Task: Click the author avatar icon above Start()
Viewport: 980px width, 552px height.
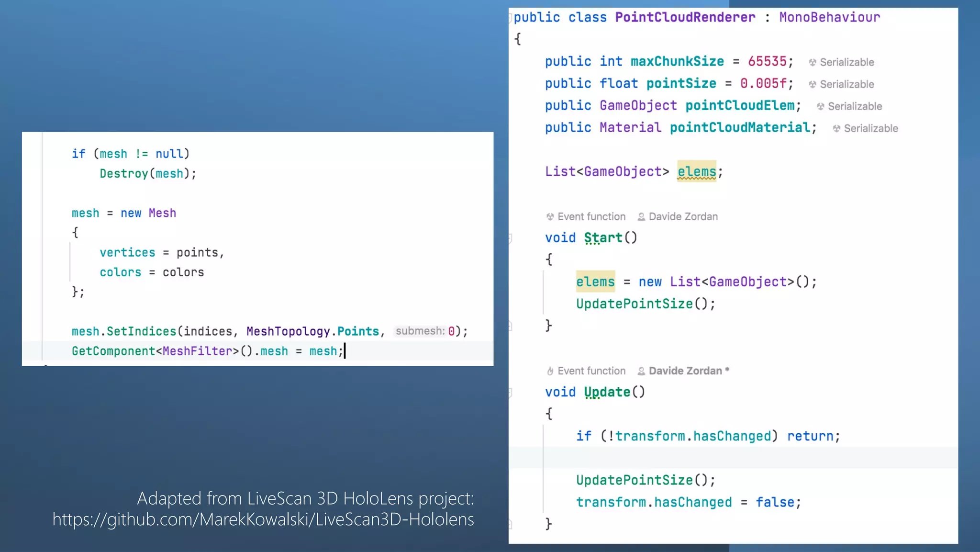Action: [x=641, y=217]
